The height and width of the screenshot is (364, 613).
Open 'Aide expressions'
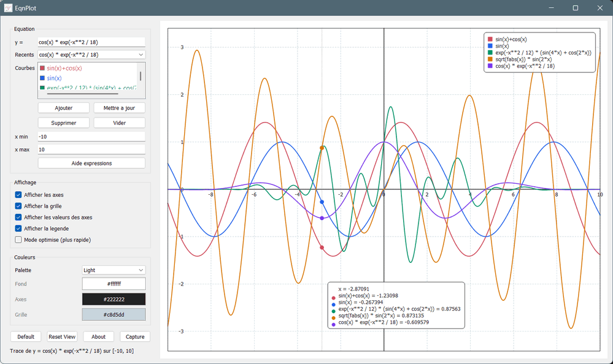[x=91, y=162]
